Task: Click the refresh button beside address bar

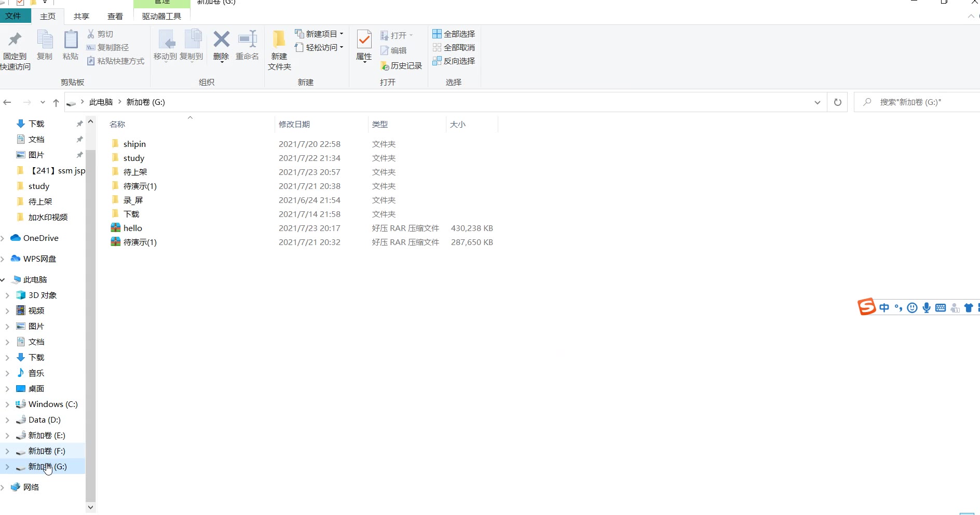Action: pos(837,102)
